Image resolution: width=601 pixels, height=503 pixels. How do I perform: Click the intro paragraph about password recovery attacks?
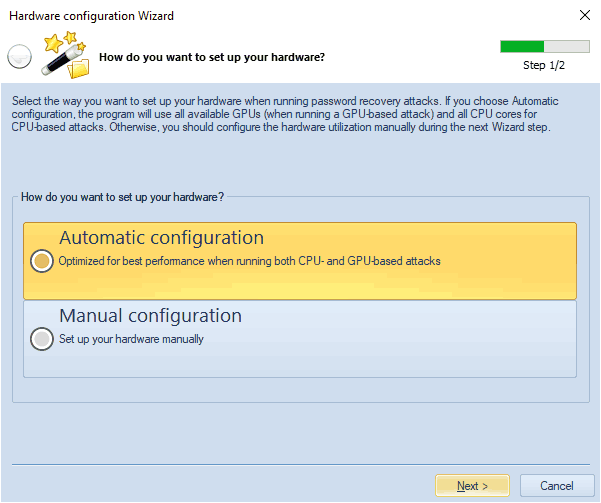tap(285, 114)
